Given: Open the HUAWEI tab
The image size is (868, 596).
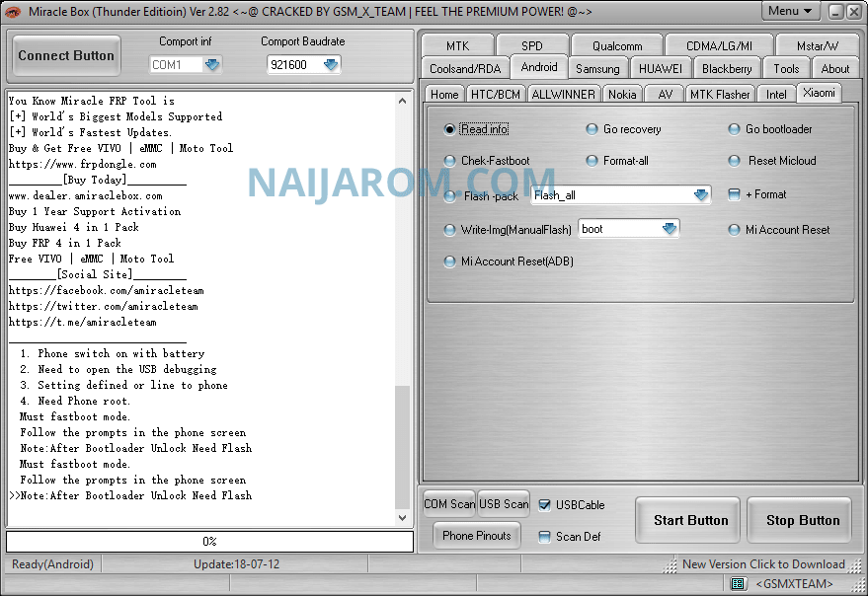Looking at the screenshot, I should pos(661,69).
